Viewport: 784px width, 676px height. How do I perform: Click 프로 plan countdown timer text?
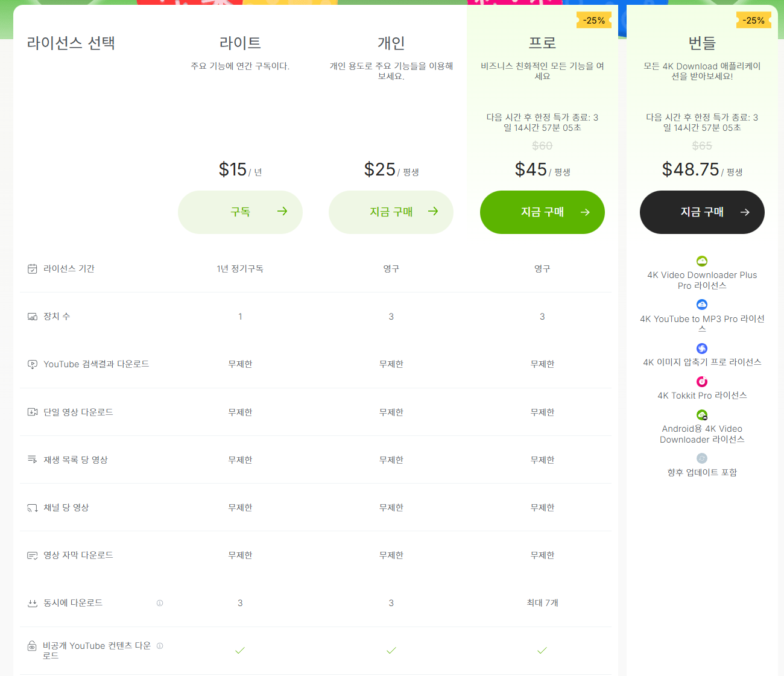click(x=542, y=122)
